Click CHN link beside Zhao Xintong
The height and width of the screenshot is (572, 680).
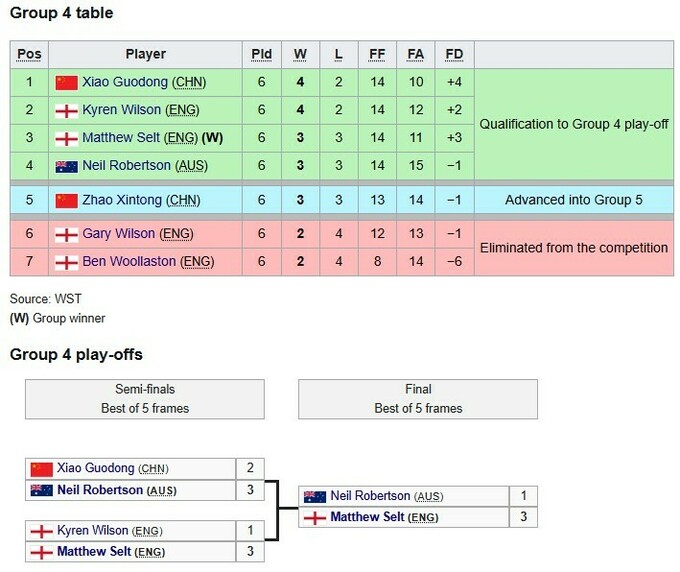pyautogui.click(x=184, y=200)
